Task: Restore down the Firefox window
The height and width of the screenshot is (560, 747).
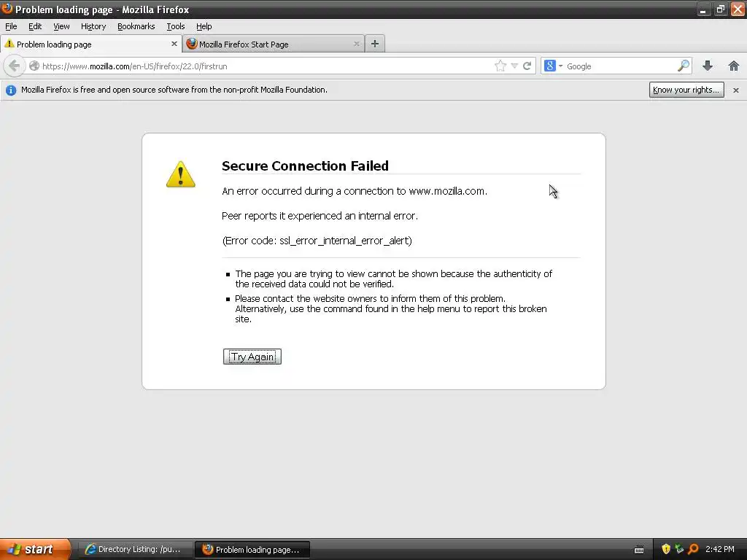Action: [720, 9]
